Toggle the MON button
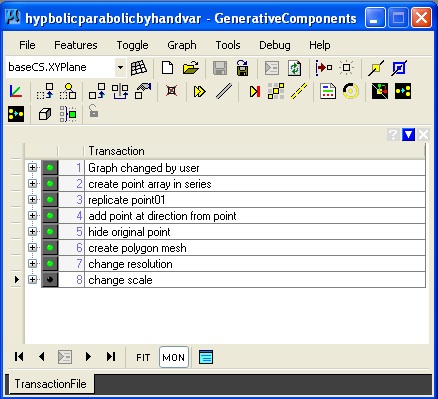 pyautogui.click(x=174, y=357)
